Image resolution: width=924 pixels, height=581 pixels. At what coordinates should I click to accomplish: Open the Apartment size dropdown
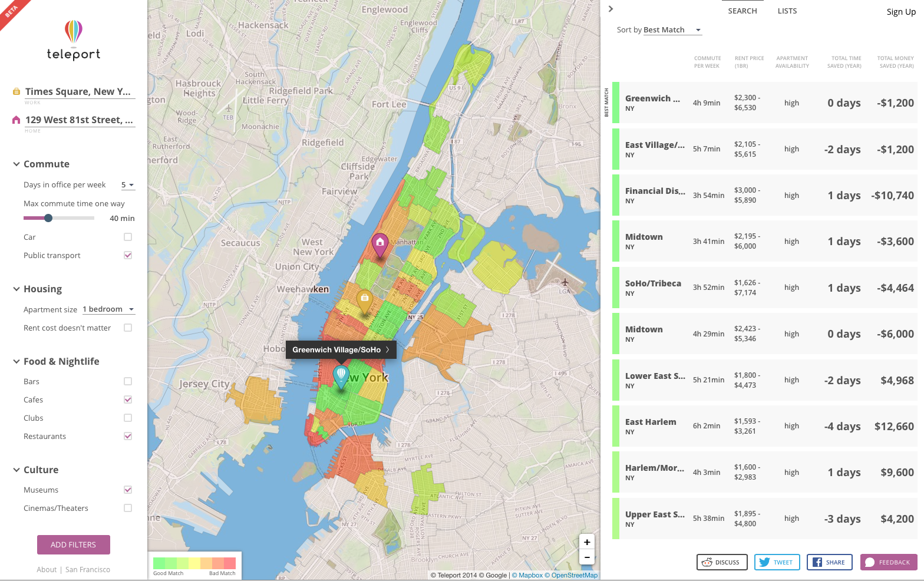(108, 309)
